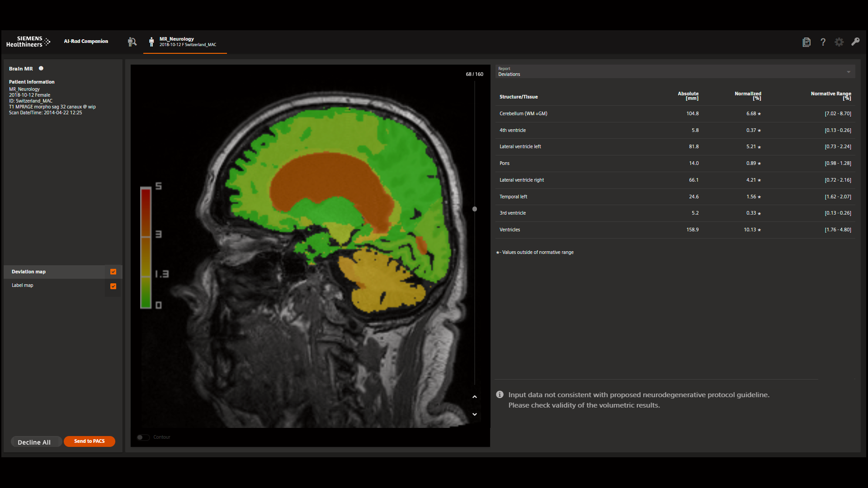The width and height of the screenshot is (868, 488).
Task: Open the report document icon
Action: pos(806,42)
